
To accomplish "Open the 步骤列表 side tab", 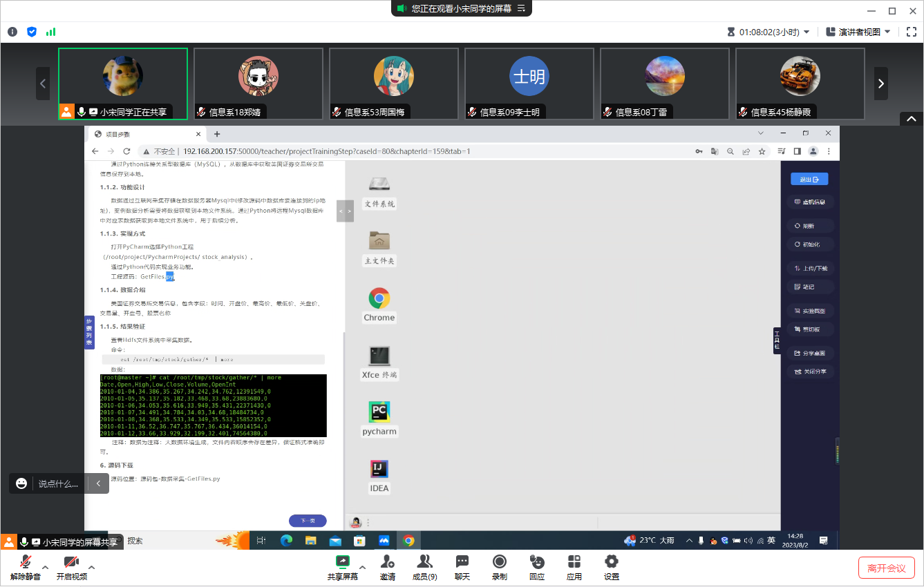I will click(89, 333).
